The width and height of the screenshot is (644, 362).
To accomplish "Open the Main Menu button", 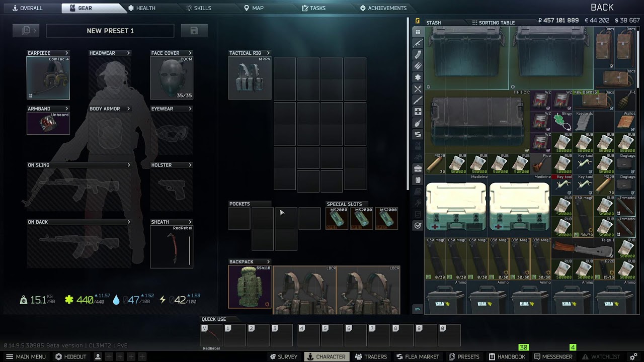I will pos(26,356).
